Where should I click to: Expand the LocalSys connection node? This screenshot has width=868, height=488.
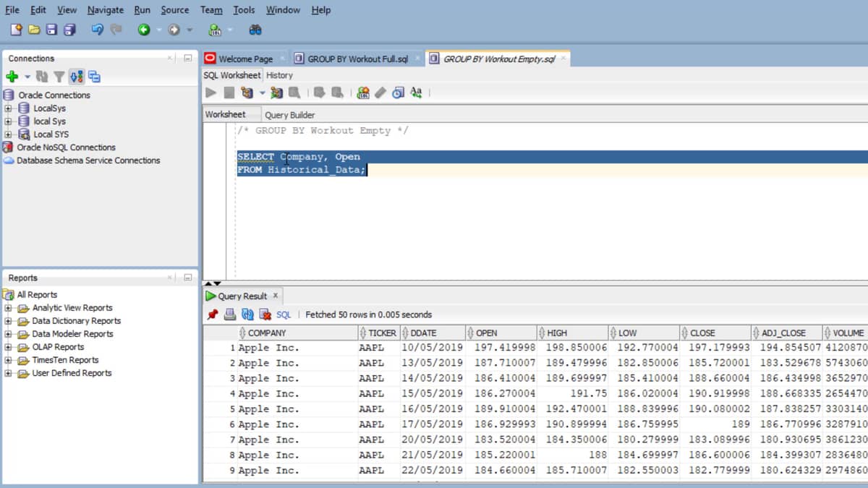pos(8,108)
